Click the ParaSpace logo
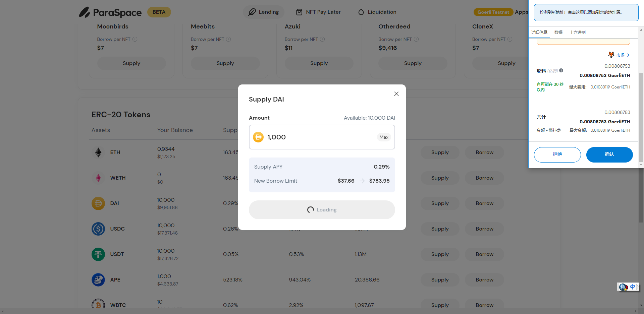This screenshot has width=644, height=314. point(110,12)
